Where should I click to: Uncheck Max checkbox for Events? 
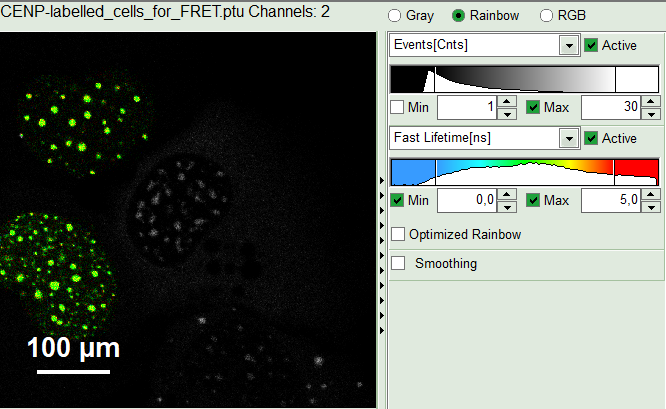(533, 108)
